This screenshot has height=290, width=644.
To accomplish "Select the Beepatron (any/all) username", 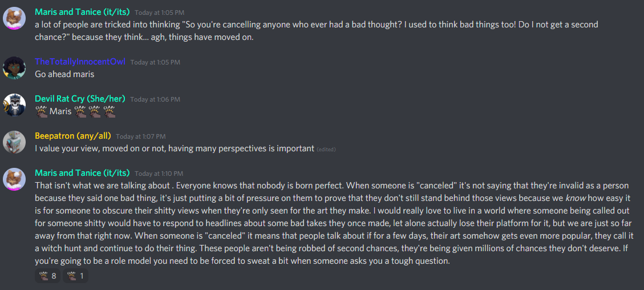I will click(x=73, y=136).
